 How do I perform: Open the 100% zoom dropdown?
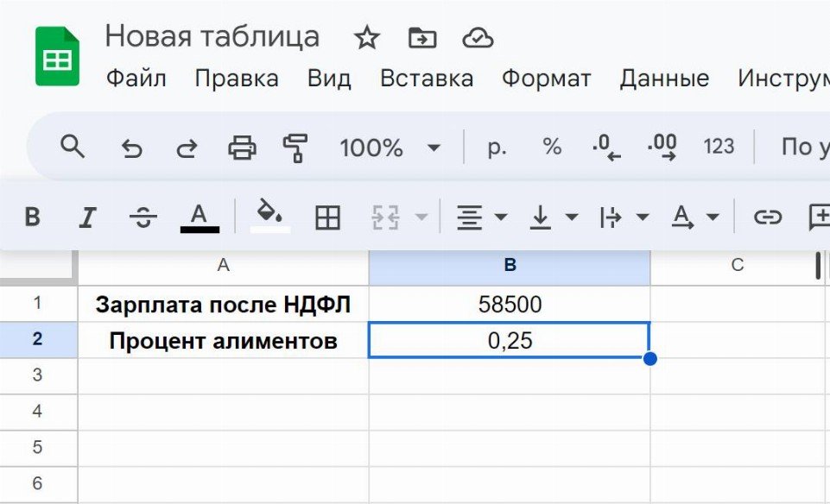coord(390,148)
